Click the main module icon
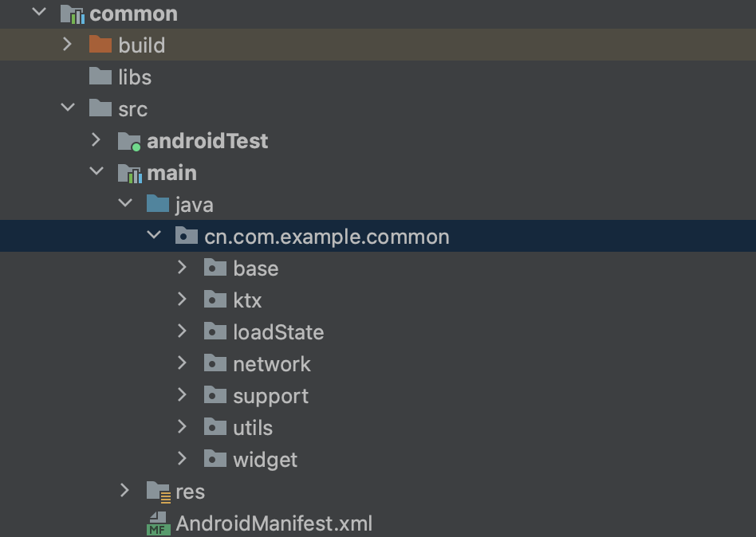 coord(130,172)
